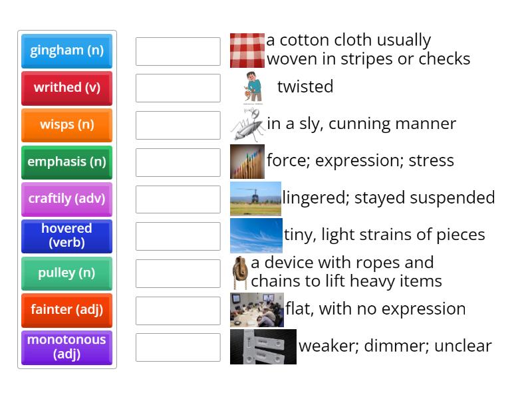Select the wisps (n) word tile
532x399 pixels.
(66, 125)
